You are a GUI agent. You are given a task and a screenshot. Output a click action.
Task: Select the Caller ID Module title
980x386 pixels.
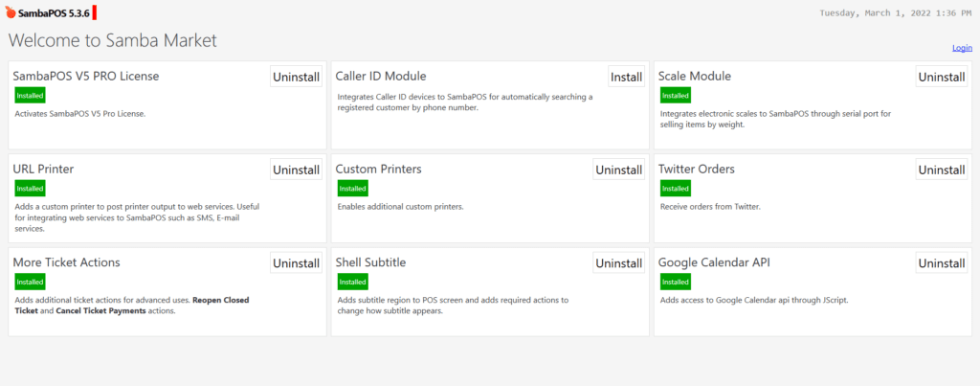pyautogui.click(x=381, y=76)
